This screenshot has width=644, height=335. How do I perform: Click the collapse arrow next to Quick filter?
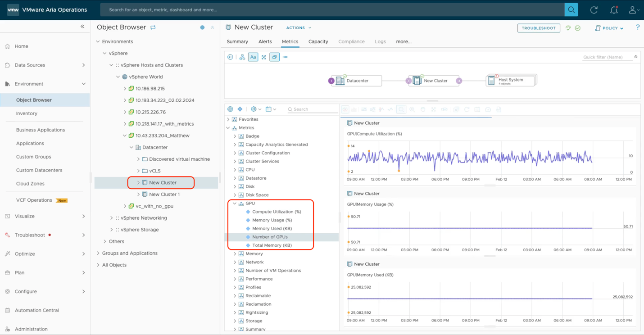[x=636, y=57]
